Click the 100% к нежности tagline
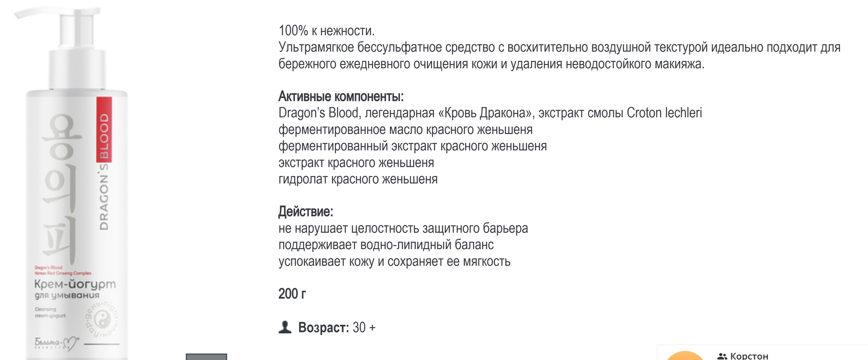 point(326,30)
